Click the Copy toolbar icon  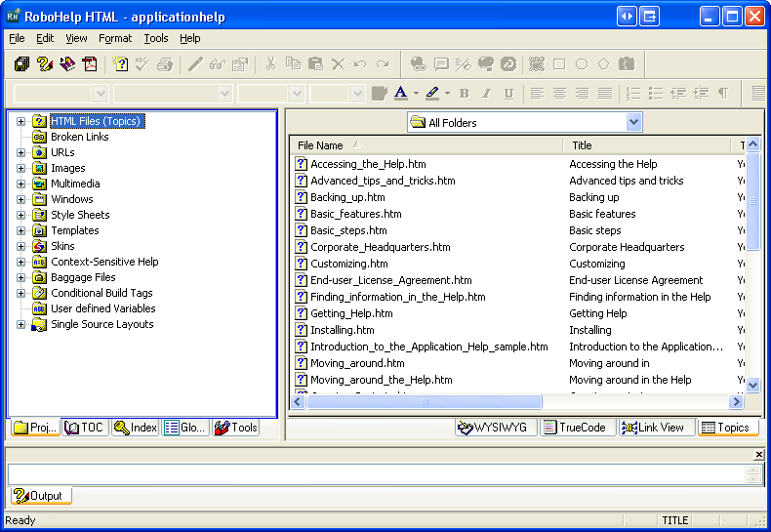(x=293, y=63)
